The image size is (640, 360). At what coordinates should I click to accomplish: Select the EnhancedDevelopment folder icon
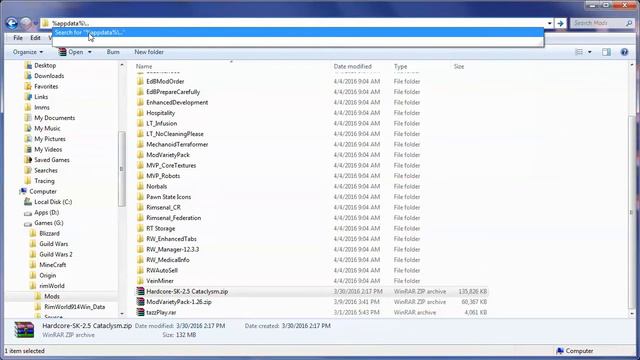pyautogui.click(x=140, y=102)
